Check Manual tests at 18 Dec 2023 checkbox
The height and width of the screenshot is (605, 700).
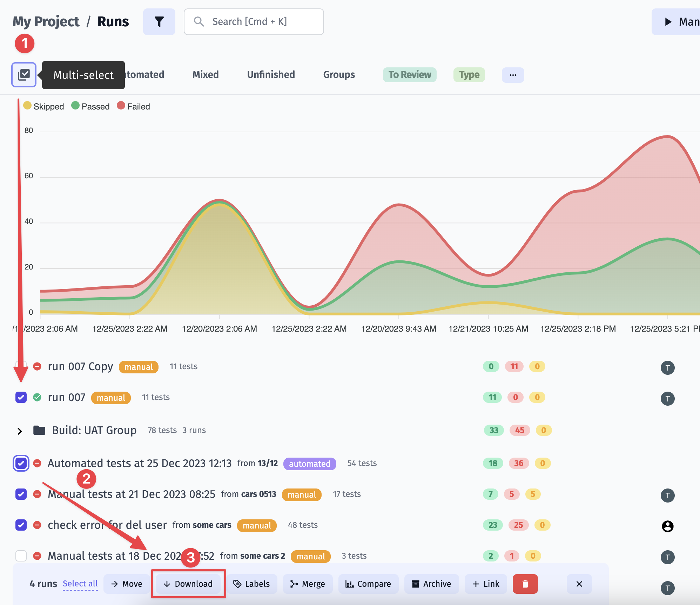21,556
